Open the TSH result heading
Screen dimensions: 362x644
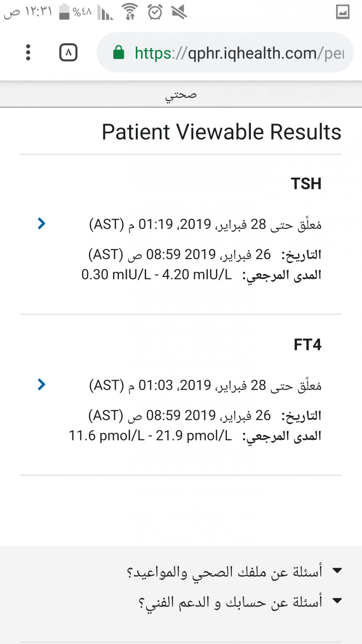pos(306,184)
